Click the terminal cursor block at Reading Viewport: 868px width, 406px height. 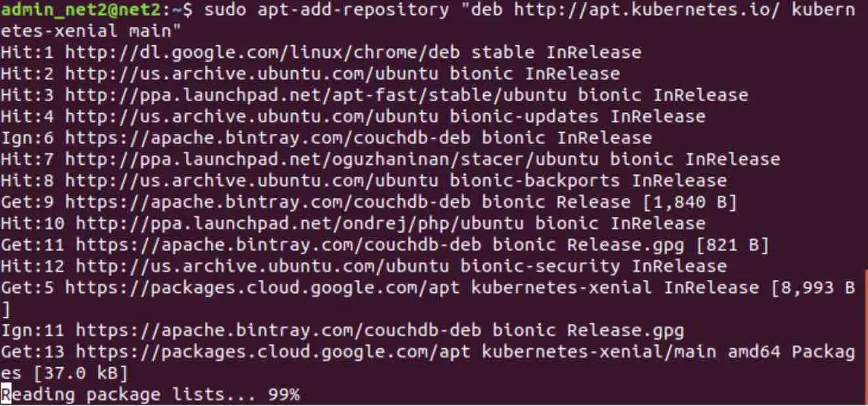point(6,394)
